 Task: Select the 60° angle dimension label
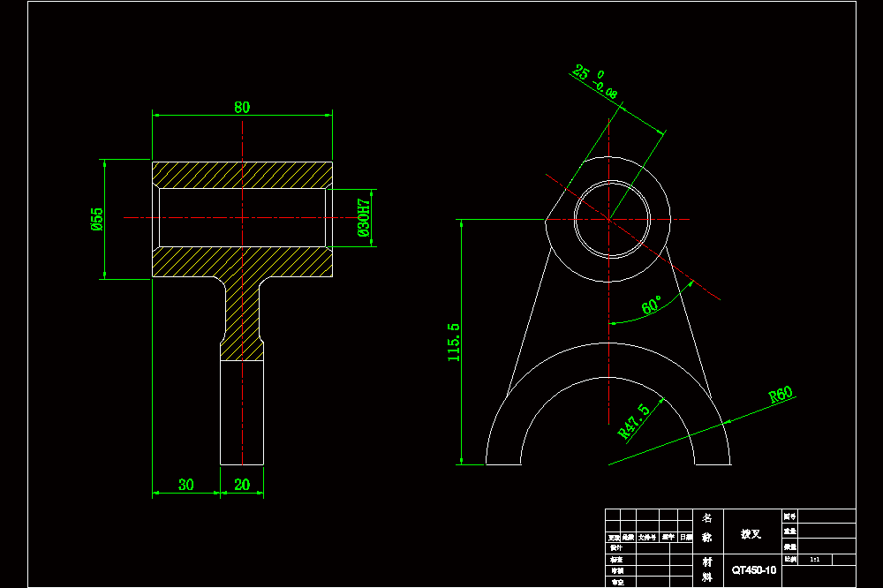pyautogui.click(x=652, y=305)
